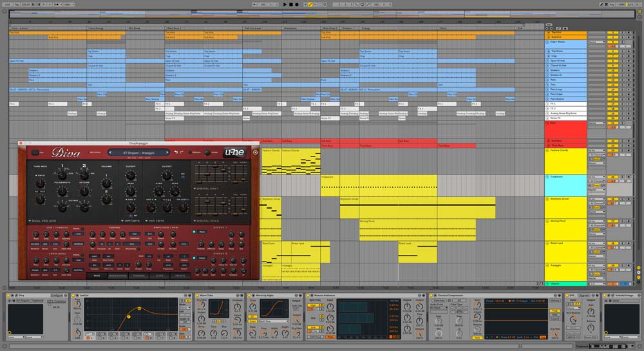Toggle Effect 2 power LED in Diva
This screenshot has height=351, width=644.
[x=194, y=258]
